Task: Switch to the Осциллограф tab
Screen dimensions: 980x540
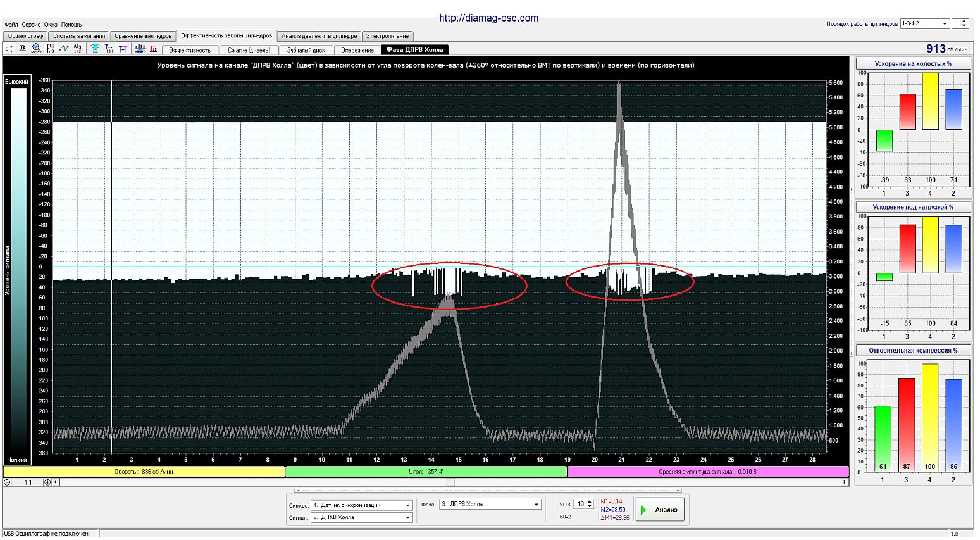Action: (25, 36)
